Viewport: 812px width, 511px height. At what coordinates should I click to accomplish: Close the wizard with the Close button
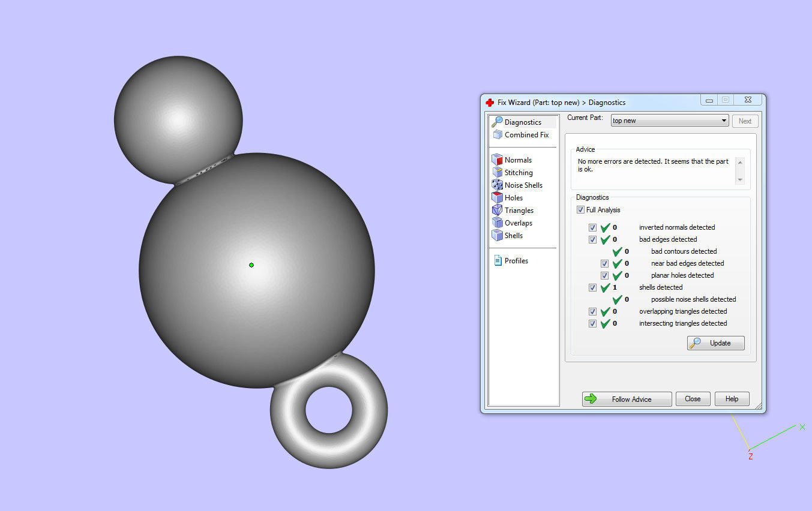pyautogui.click(x=693, y=399)
